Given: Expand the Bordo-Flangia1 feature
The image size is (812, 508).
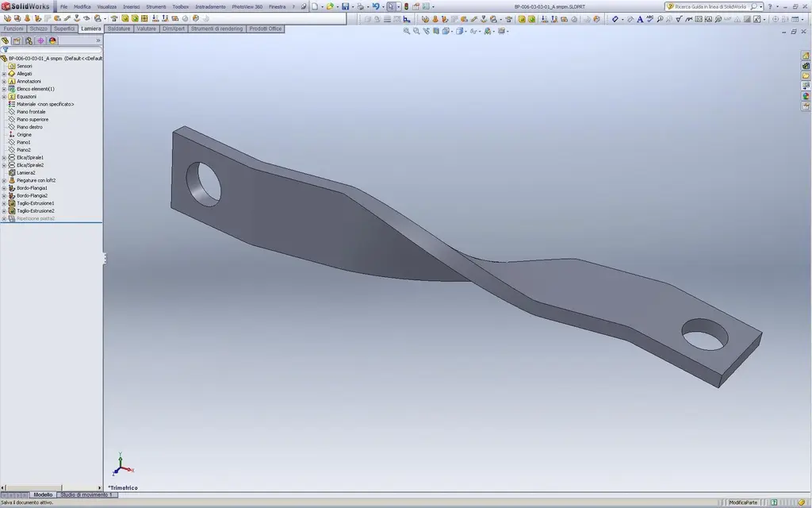Looking at the screenshot, I should click(4, 188).
